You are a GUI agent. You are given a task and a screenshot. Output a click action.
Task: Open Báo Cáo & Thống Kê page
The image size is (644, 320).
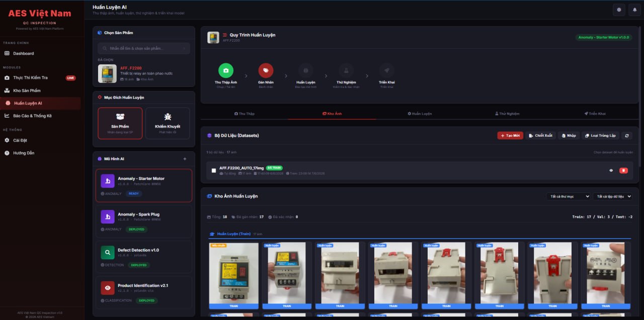[40, 116]
